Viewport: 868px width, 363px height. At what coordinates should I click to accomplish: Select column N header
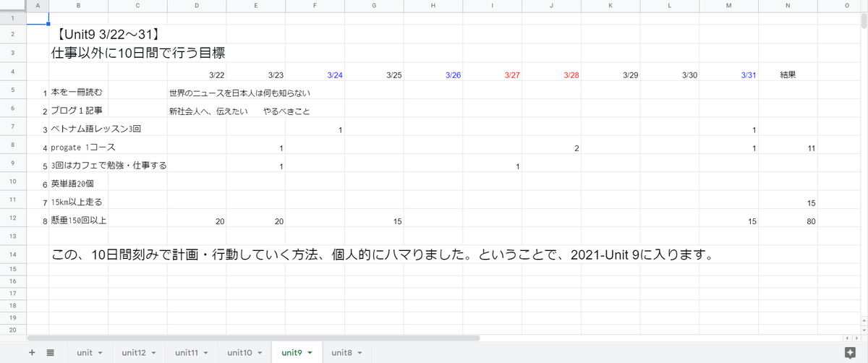pyautogui.click(x=788, y=6)
